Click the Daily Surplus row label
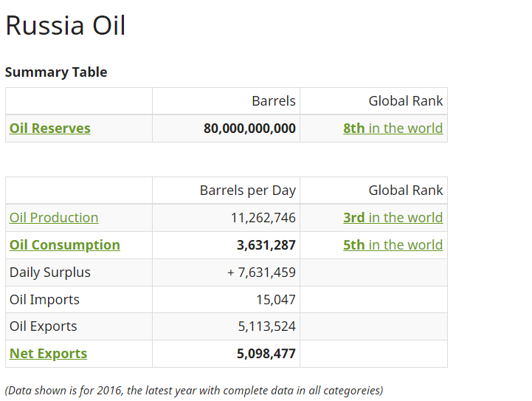 50,273
